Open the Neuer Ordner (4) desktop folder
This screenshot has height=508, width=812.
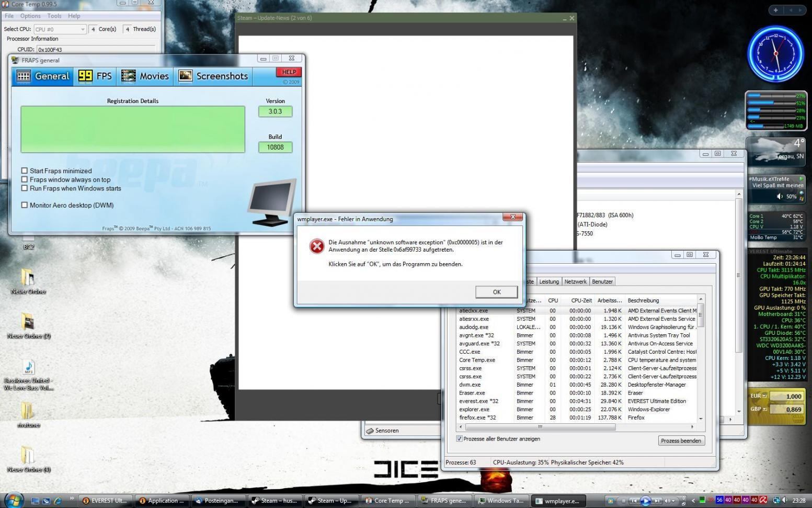[x=28, y=459]
